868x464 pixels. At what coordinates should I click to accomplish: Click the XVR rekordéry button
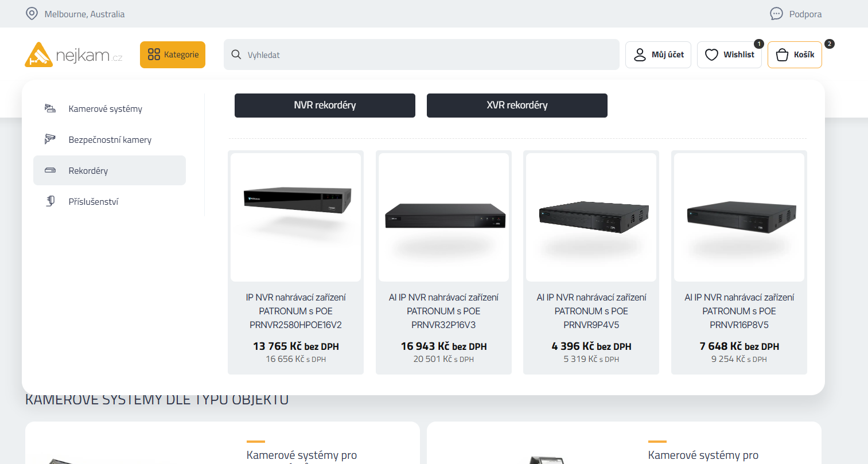pos(517,106)
